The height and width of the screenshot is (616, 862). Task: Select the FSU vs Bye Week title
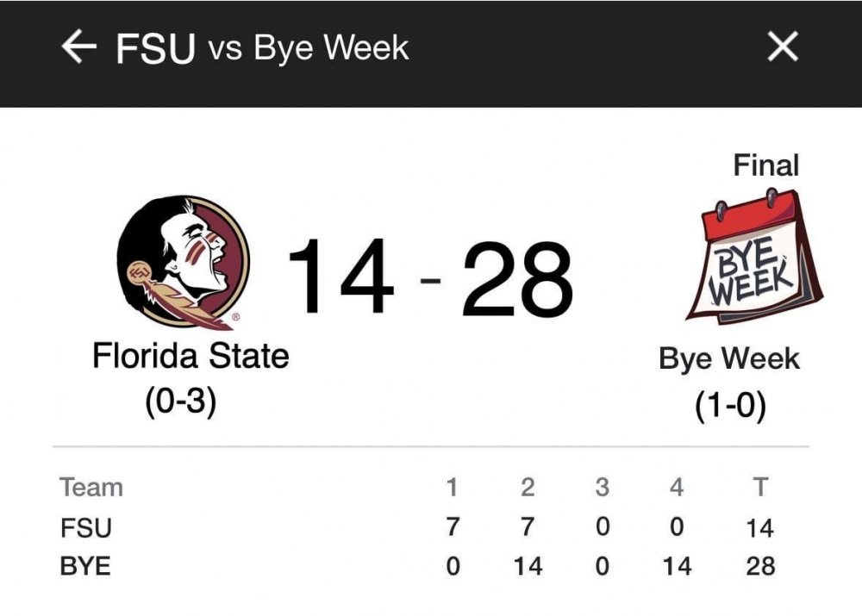coord(262,48)
